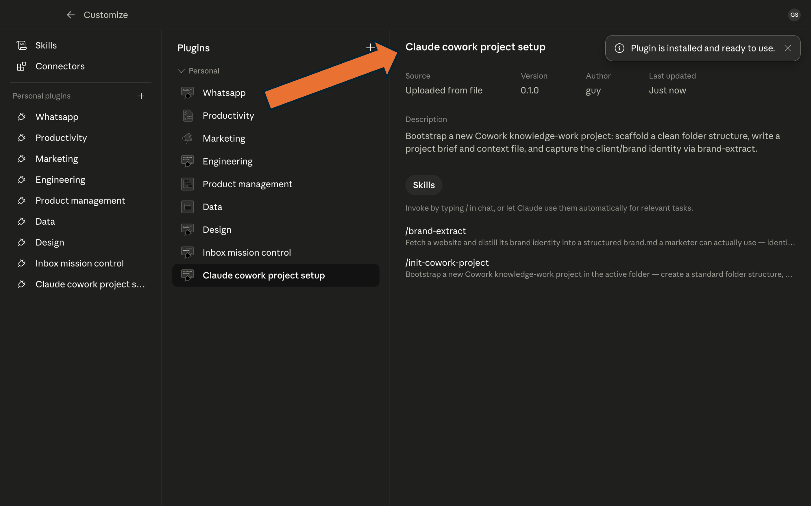Select Engineering in the Plugins list

click(x=276, y=161)
